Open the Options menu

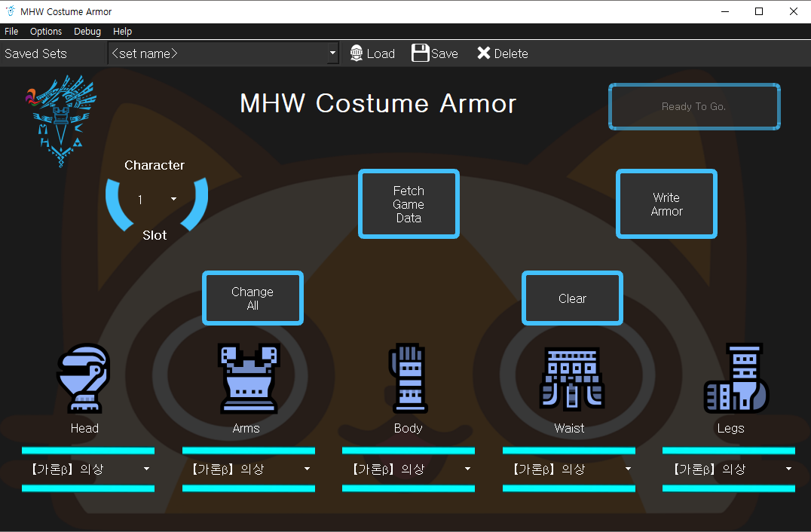point(46,32)
